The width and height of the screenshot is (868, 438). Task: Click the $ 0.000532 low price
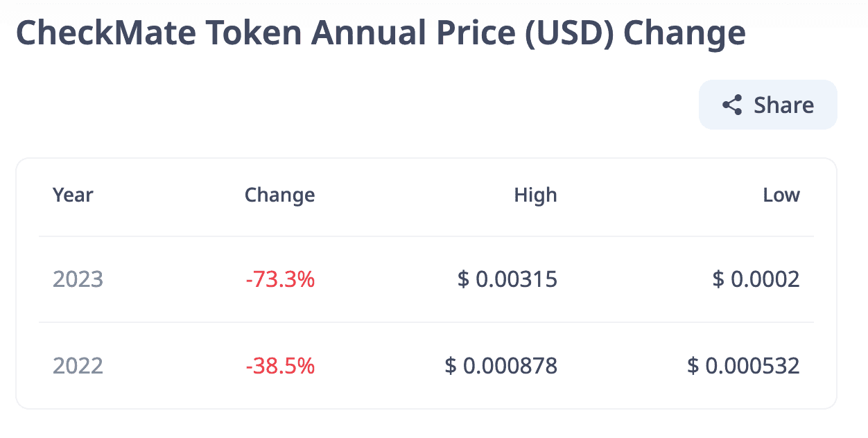(743, 365)
